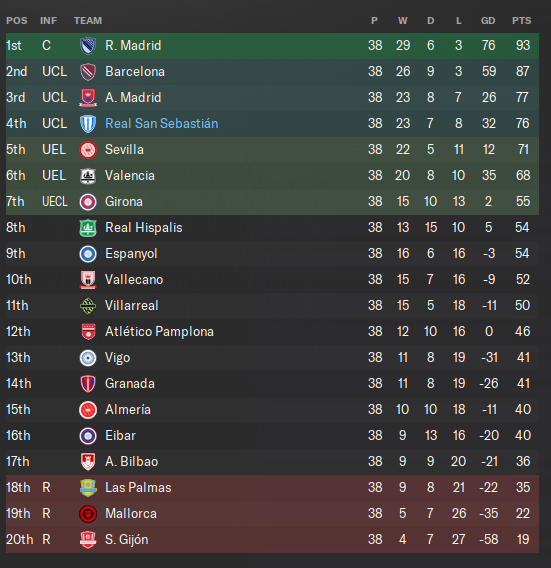Click the Villarreal yellow badge icon

click(x=88, y=306)
